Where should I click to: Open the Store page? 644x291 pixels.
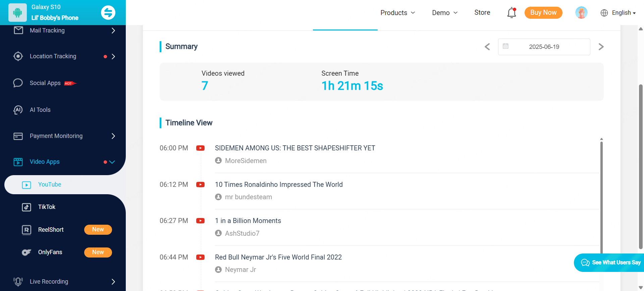482,12
